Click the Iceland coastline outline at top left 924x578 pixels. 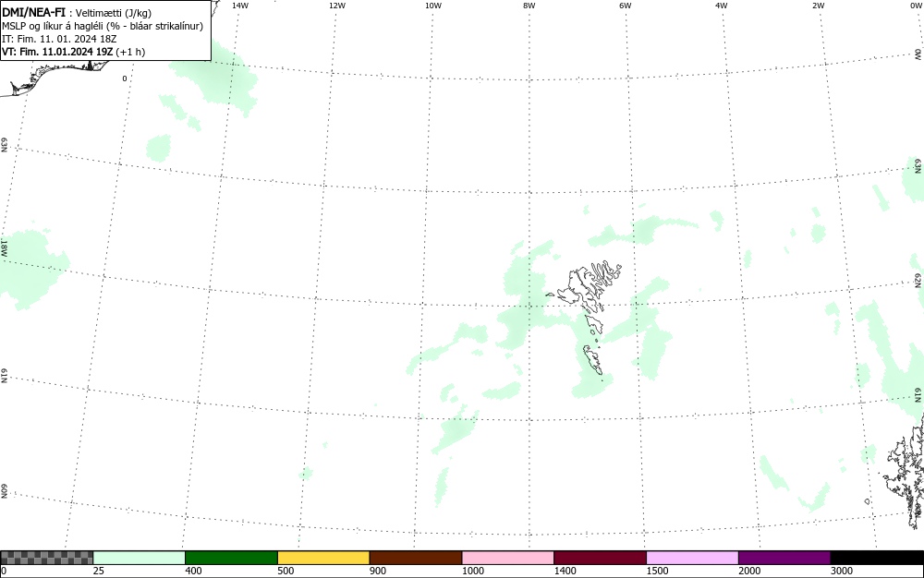pos(53,77)
